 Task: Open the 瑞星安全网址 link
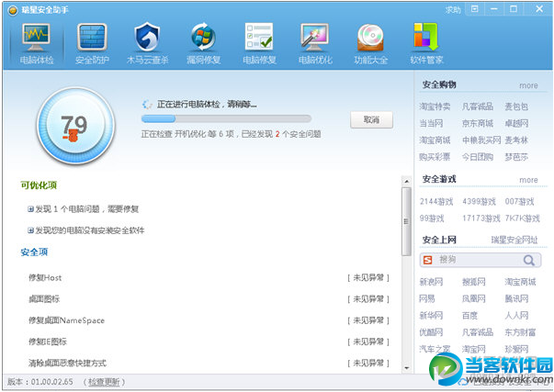click(514, 240)
